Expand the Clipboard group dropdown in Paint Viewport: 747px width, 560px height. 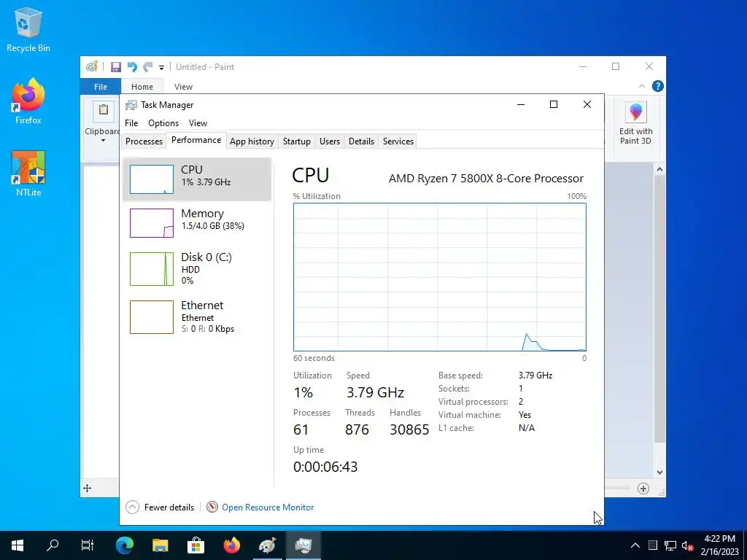click(x=103, y=141)
